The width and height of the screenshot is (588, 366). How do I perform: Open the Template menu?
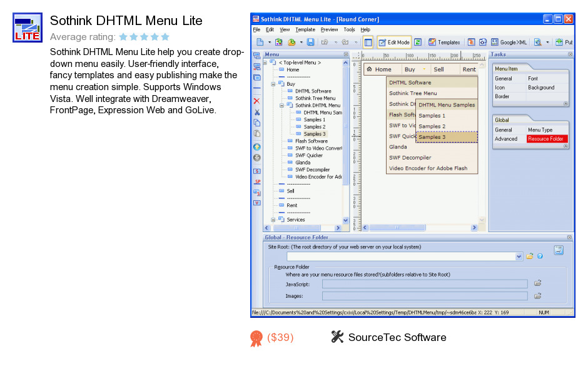[305, 29]
